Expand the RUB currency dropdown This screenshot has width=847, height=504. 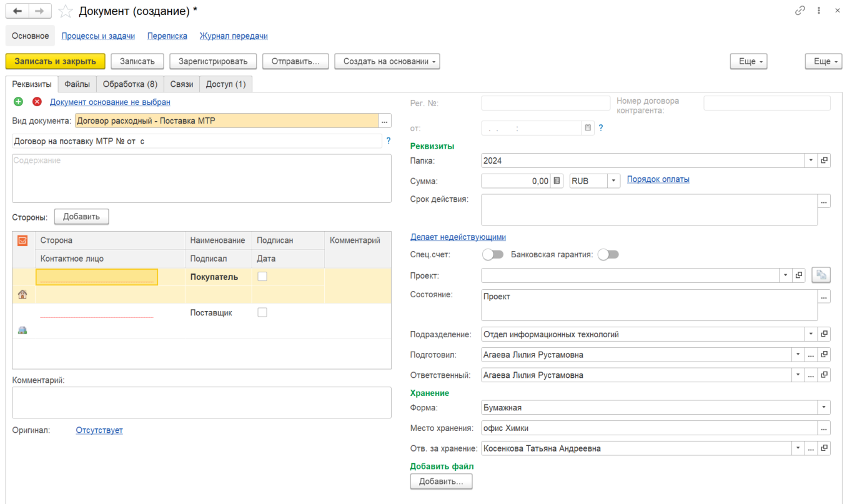(x=614, y=180)
